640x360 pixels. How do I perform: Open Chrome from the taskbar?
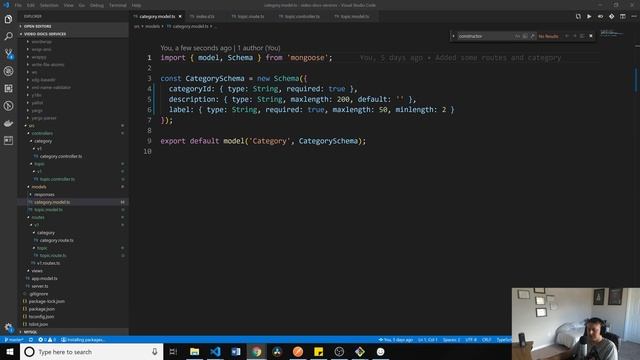point(256,351)
